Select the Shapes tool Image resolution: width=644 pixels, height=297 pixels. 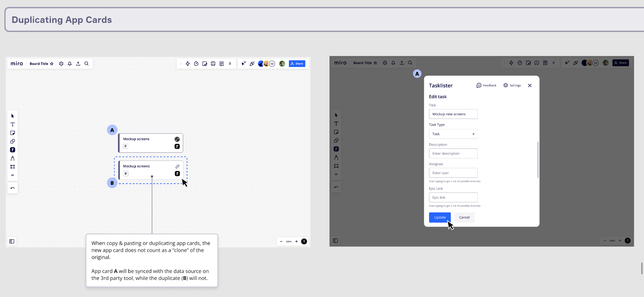click(x=12, y=142)
